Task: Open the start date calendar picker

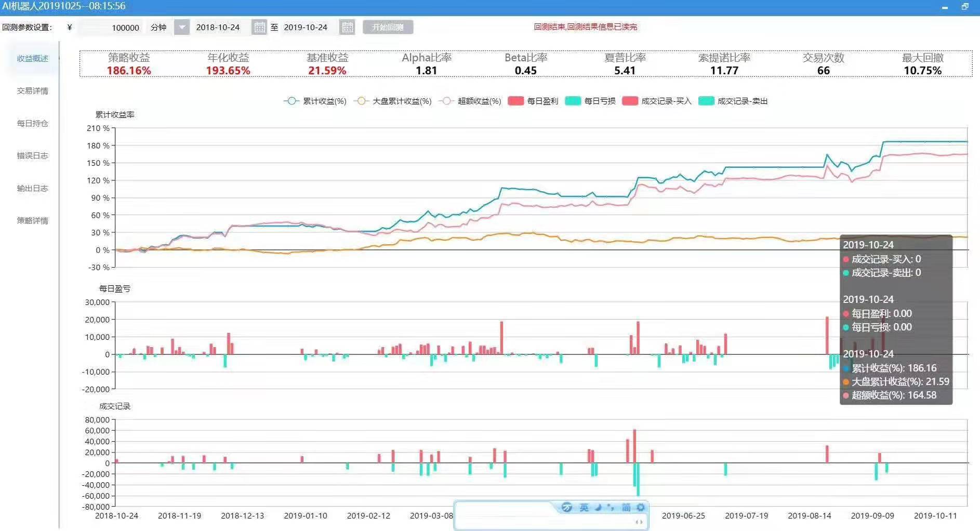Action: 259,27
